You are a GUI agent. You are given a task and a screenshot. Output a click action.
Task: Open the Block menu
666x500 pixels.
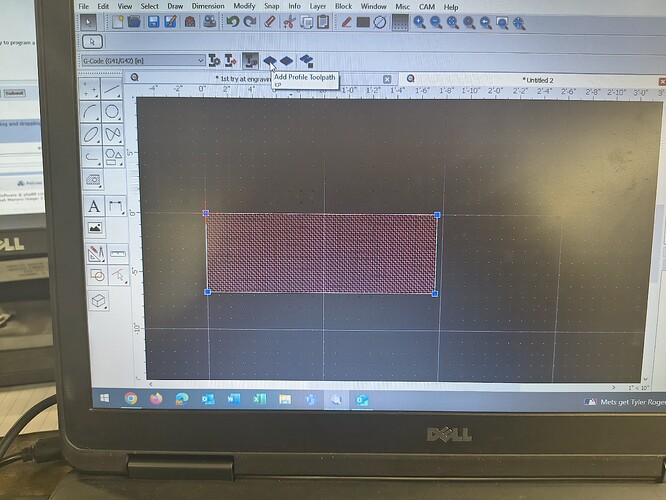(x=343, y=6)
